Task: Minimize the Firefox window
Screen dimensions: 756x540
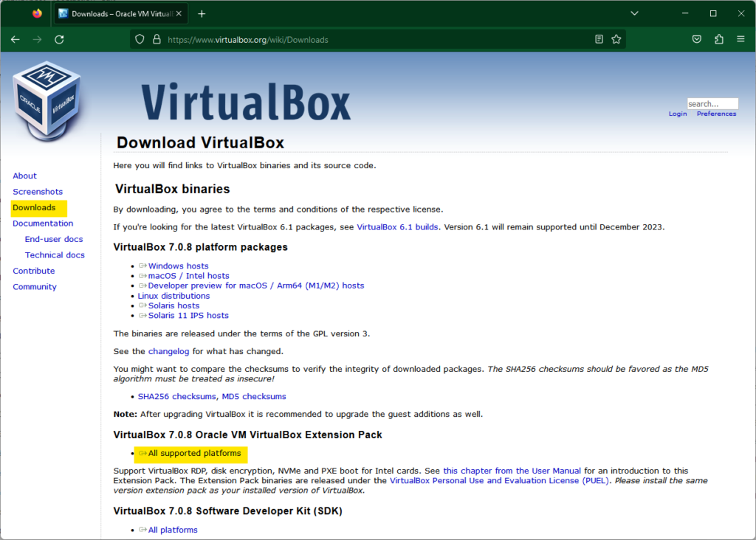Action: [685, 13]
